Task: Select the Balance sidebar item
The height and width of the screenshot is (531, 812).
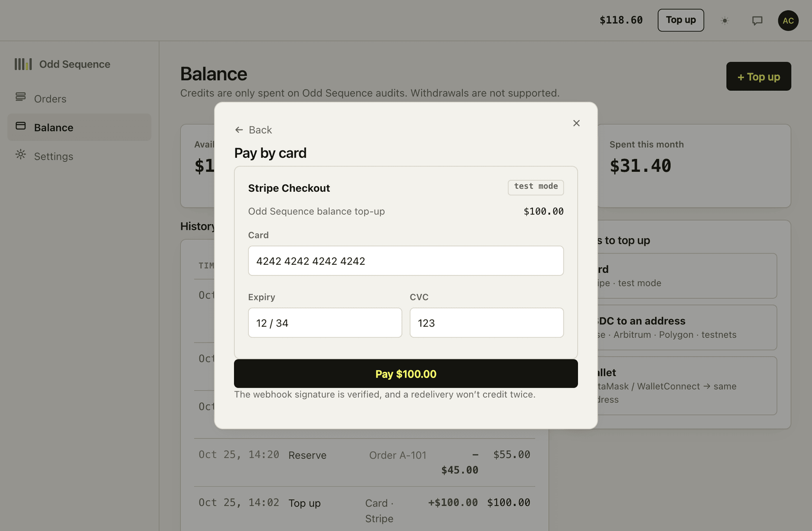Action: coord(79,127)
